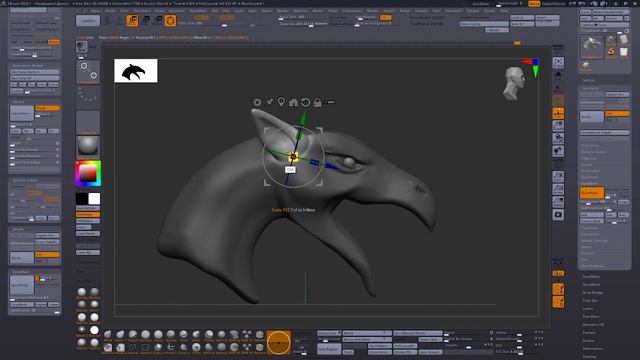
Task: Select the star PolyMesh3D tool icon
Action: (x=586, y=65)
